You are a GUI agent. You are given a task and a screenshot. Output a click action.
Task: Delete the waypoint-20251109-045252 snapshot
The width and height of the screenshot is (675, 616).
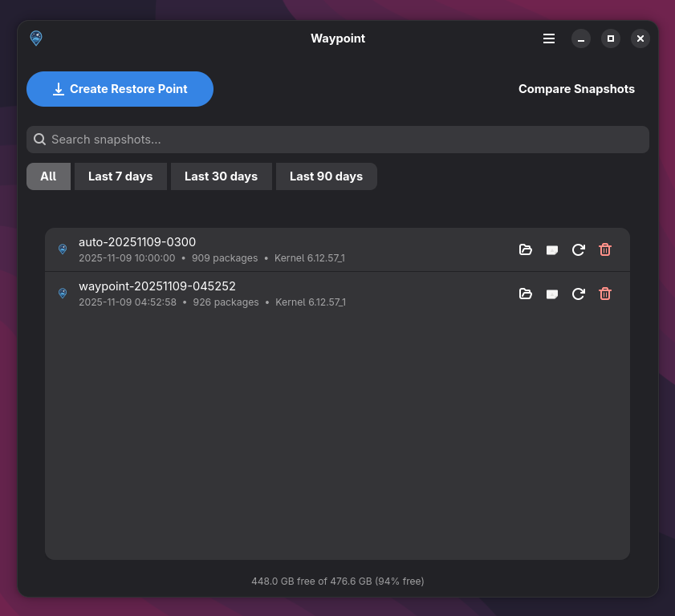605,294
